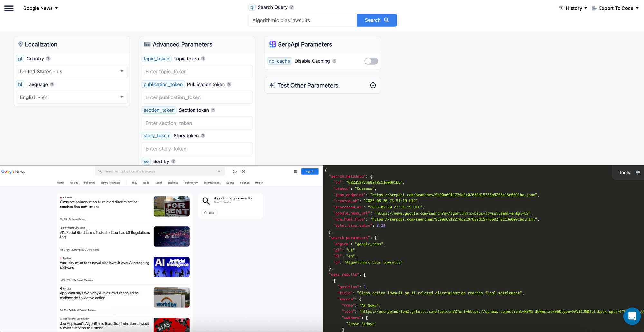Click the Search Query text field

point(303,20)
